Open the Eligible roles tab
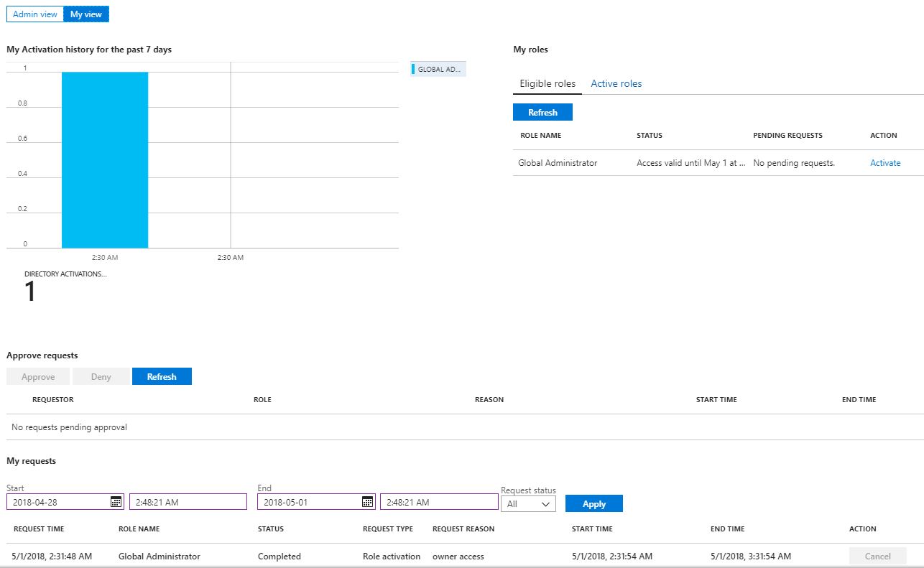This screenshot has height=568, width=924. pos(548,83)
